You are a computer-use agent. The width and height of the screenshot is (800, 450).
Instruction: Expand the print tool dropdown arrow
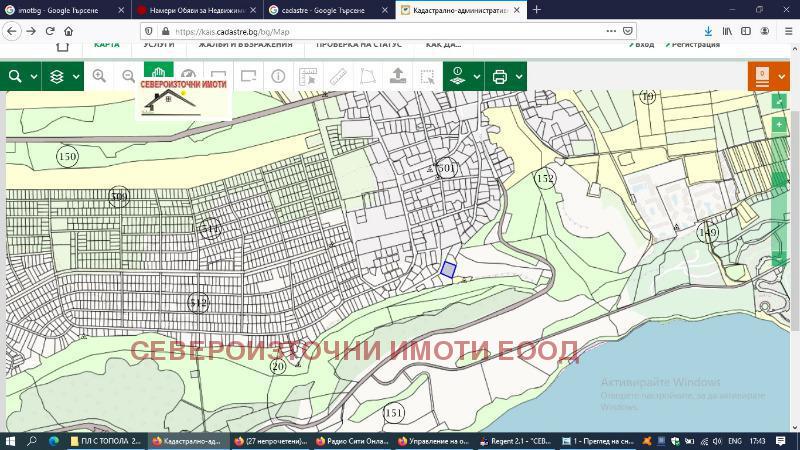point(519,77)
